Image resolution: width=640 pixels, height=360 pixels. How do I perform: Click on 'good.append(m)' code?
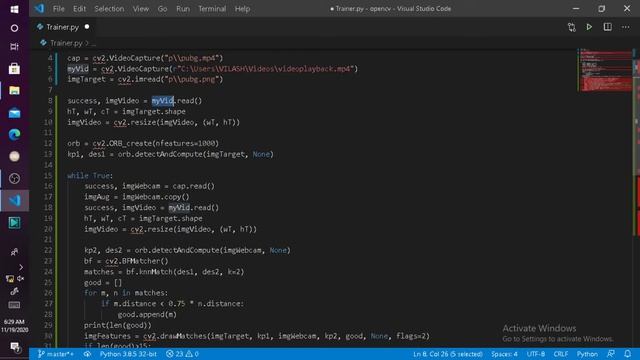[x=147, y=314]
